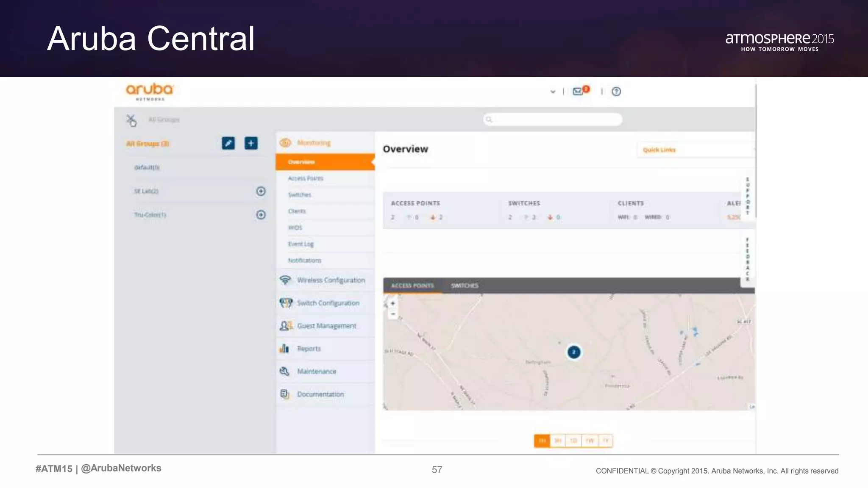Click the Switch Configuration icon

pyautogui.click(x=286, y=303)
